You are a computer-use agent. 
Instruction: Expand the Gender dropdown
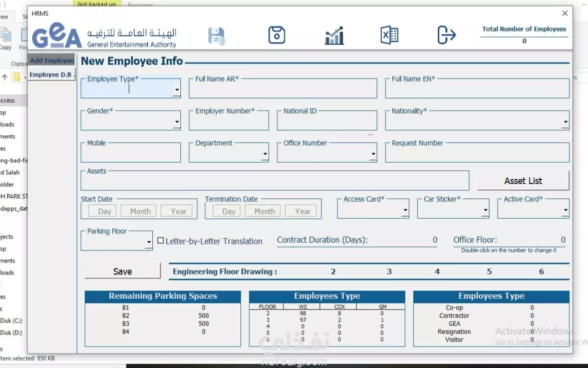click(177, 122)
